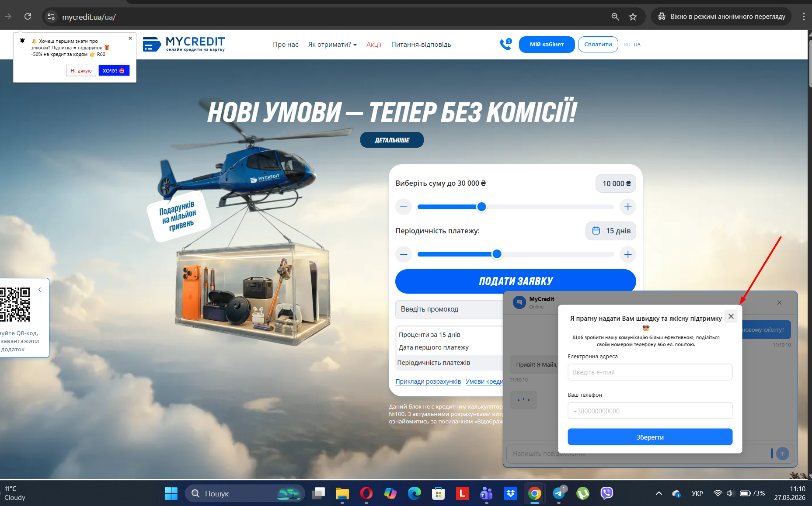Close the subscription notification popup

pos(130,38)
